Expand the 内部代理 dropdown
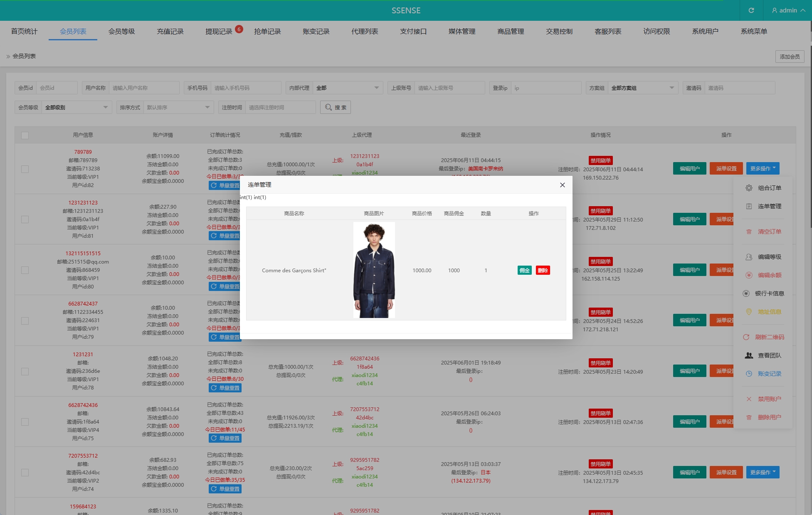 [x=348, y=88]
